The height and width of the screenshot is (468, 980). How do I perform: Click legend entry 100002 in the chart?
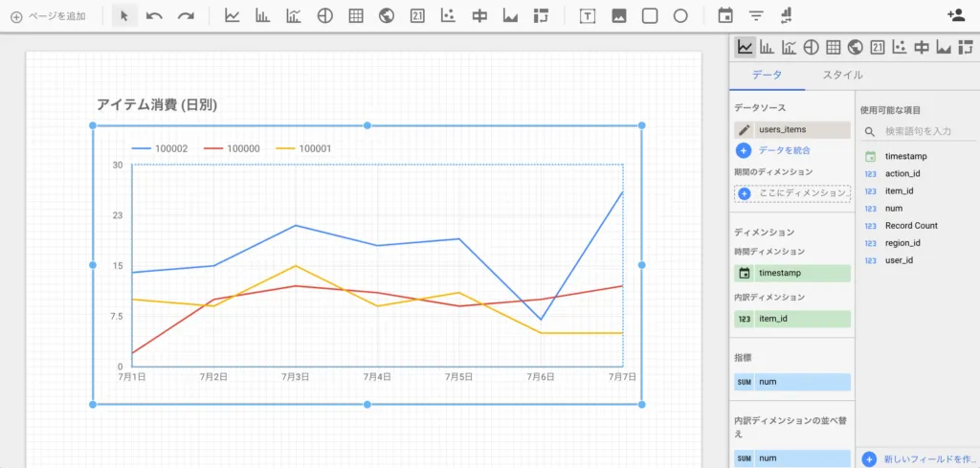click(x=160, y=148)
